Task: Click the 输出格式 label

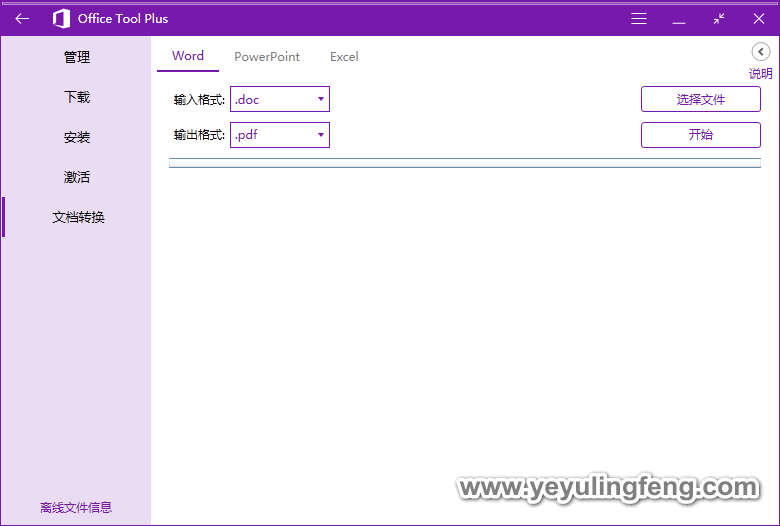Action: (x=199, y=135)
